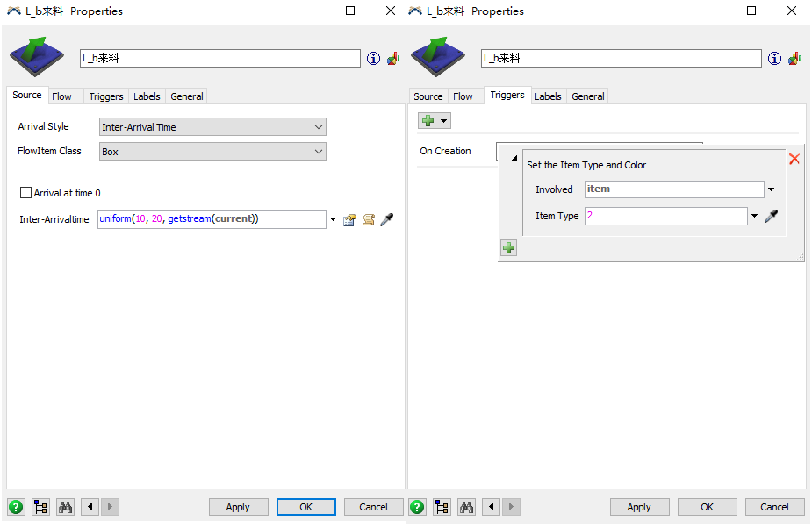Switch to Triggers tab in left window
The height and width of the screenshot is (528, 812).
click(106, 96)
